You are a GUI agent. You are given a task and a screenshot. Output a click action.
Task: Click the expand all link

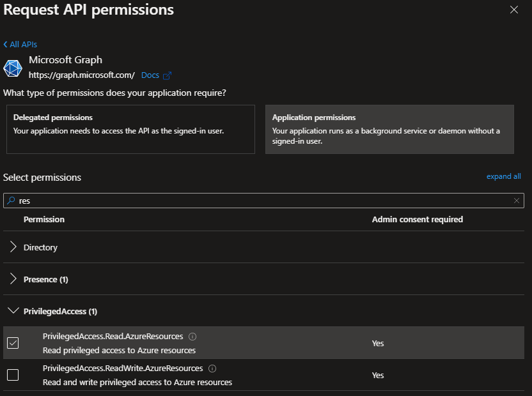[x=503, y=176]
